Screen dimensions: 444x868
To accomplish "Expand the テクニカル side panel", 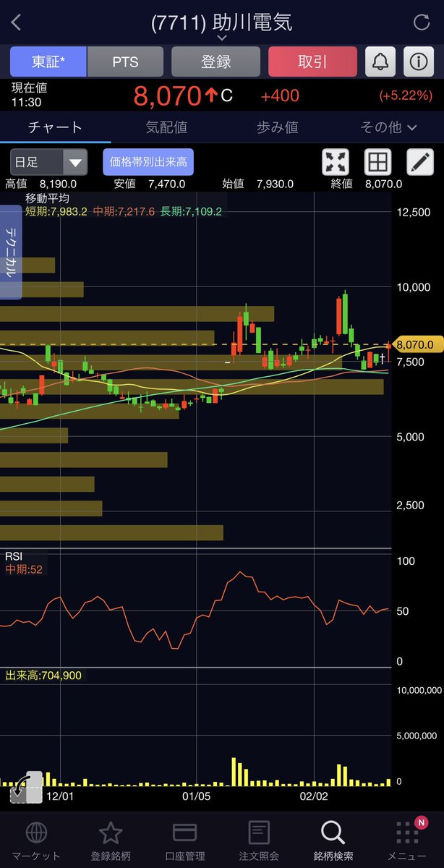I will pos(11,251).
